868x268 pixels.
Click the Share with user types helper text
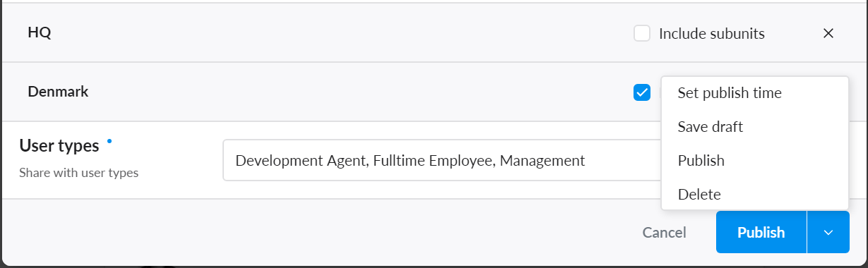tap(78, 173)
